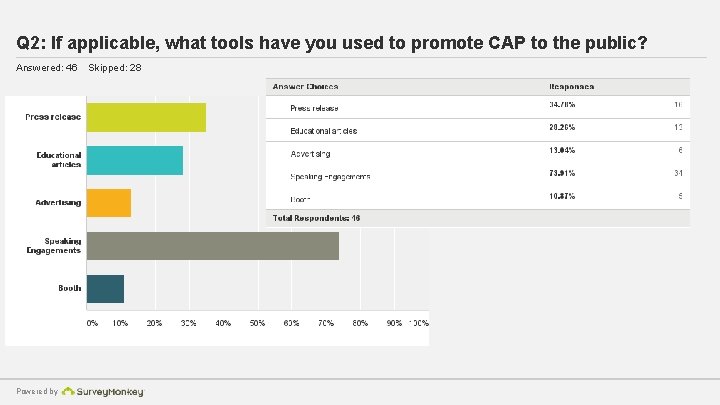720x405 pixels.
Task: Click the Q2 question title text
Action: click(x=331, y=44)
